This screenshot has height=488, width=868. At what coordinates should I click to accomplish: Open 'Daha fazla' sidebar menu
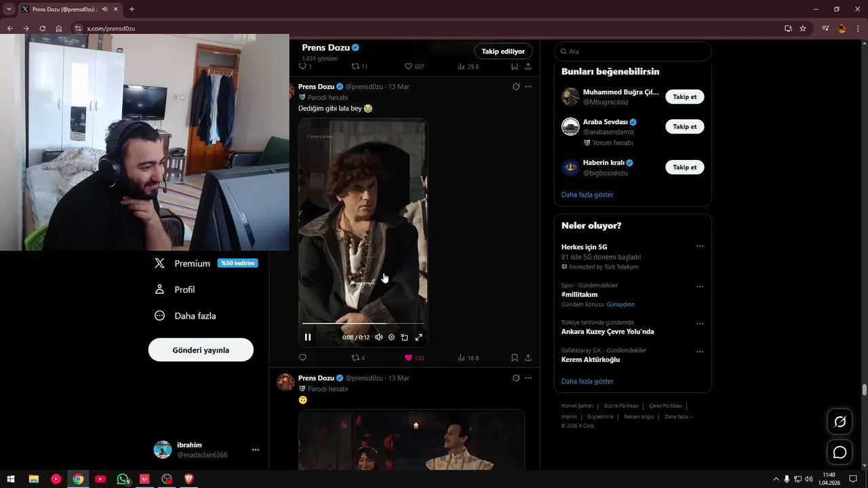pos(184,316)
